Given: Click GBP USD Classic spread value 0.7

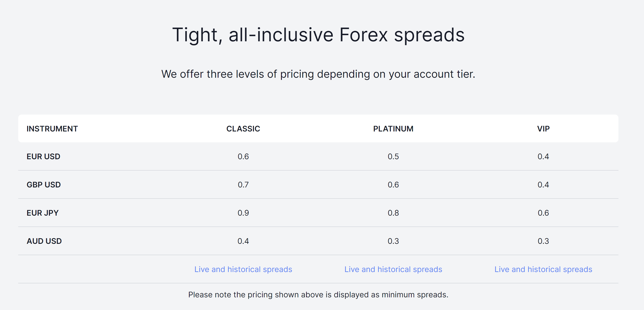Looking at the screenshot, I should [x=243, y=185].
